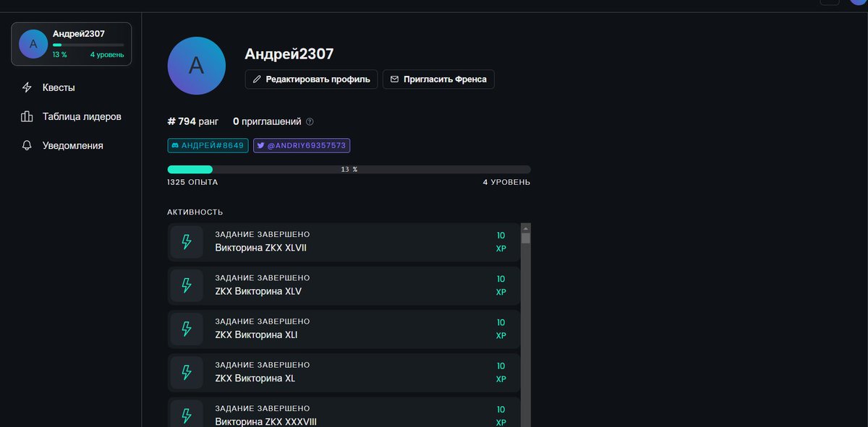This screenshot has height=427, width=868.
Task: Click envelope icon on Пригласить Френса
Action: pyautogui.click(x=394, y=79)
